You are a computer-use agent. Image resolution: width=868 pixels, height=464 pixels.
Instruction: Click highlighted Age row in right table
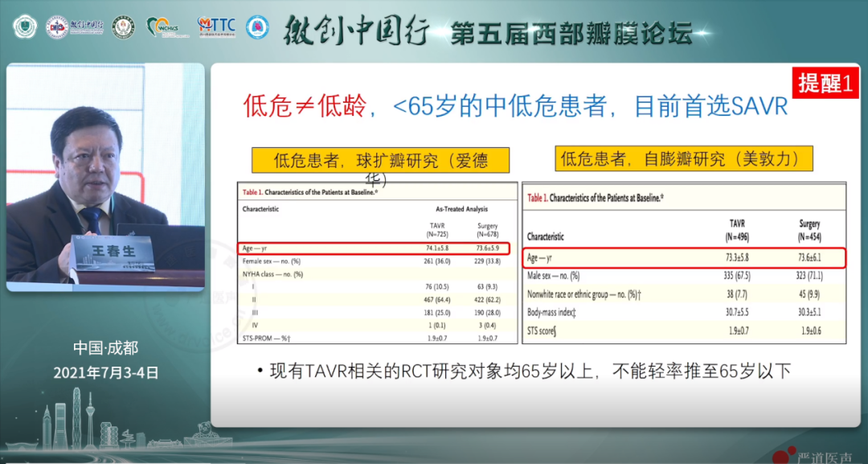(x=684, y=258)
